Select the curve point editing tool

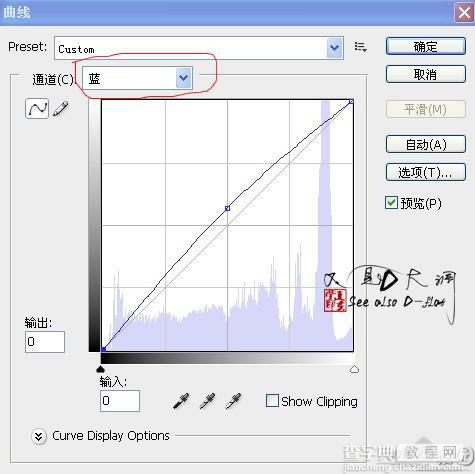pyautogui.click(x=37, y=108)
